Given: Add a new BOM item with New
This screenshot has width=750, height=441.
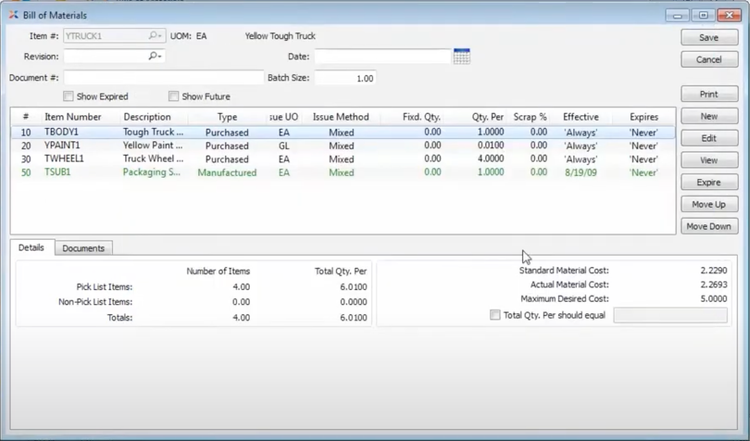Looking at the screenshot, I should click(709, 116).
